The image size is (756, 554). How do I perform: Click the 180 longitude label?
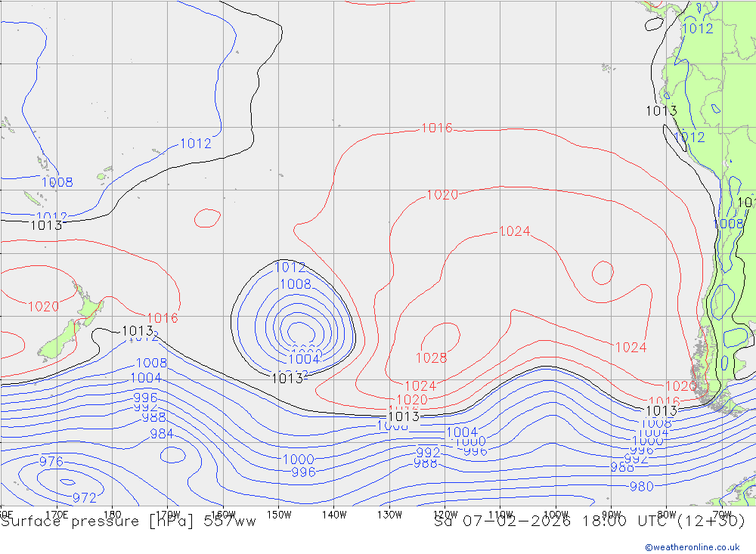(113, 515)
